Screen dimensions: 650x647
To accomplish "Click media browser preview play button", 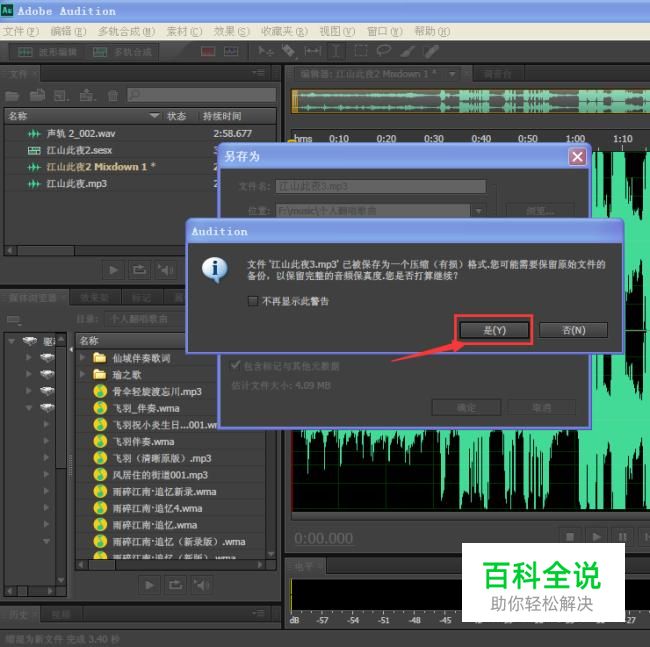I will 149,585.
